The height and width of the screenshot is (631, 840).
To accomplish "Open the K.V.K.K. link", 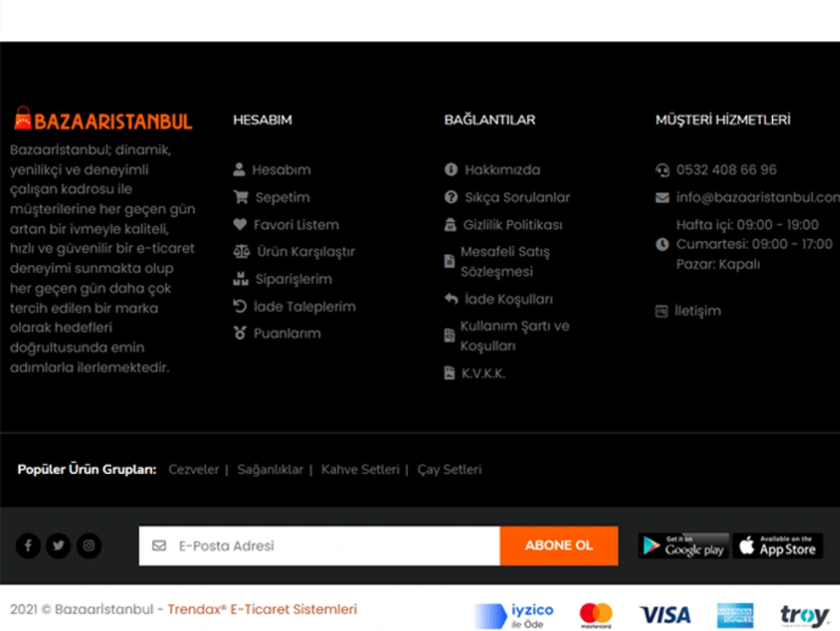I will [483, 373].
